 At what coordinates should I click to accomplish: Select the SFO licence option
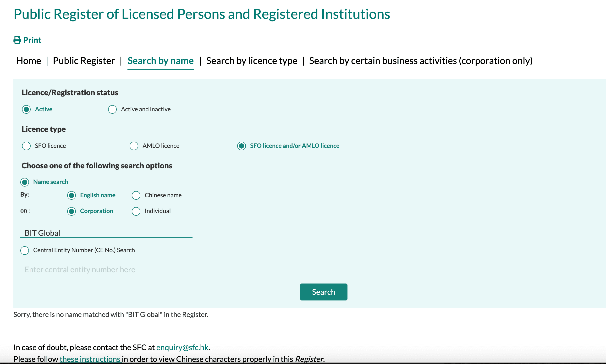tap(26, 146)
